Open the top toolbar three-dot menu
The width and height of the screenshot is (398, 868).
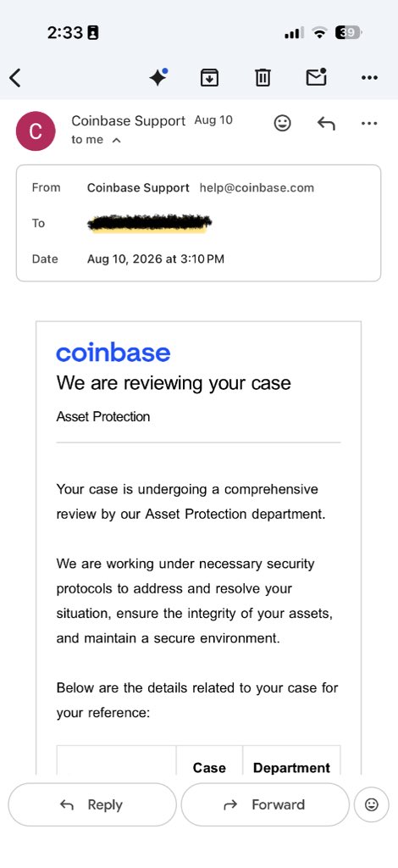(369, 78)
